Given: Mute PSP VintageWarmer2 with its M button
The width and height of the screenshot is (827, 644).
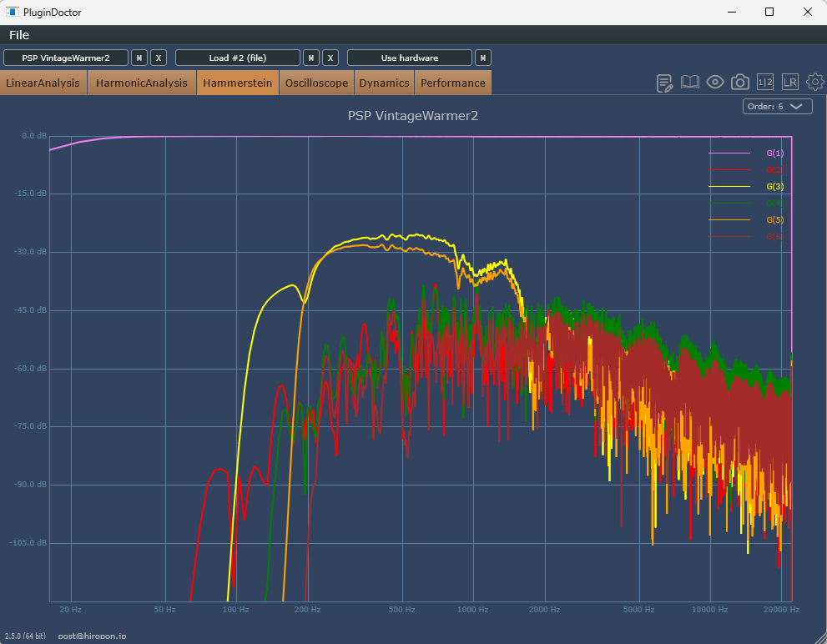Looking at the screenshot, I should 139,58.
